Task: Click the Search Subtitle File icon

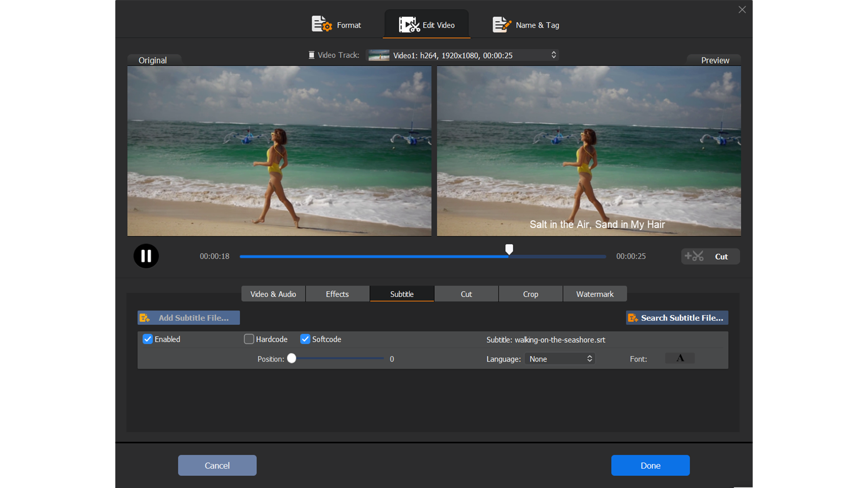Action: [x=633, y=317]
